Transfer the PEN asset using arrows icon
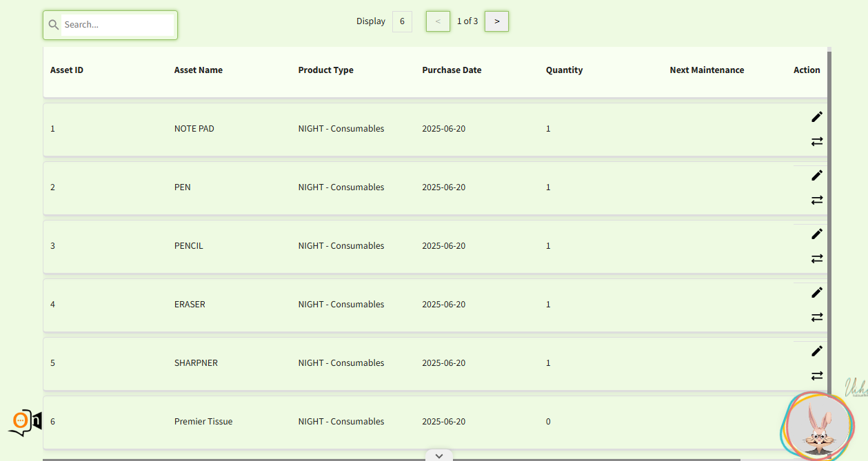The width and height of the screenshot is (868, 461). pyautogui.click(x=817, y=200)
